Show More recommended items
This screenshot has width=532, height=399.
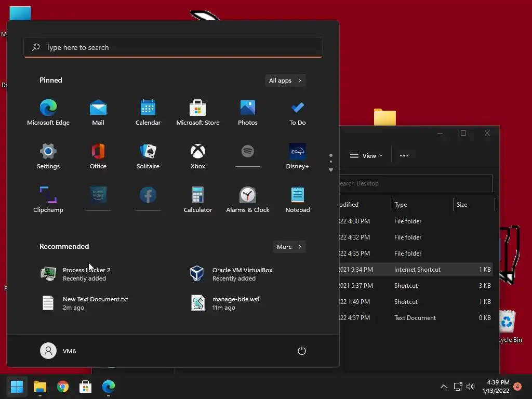[289, 247]
